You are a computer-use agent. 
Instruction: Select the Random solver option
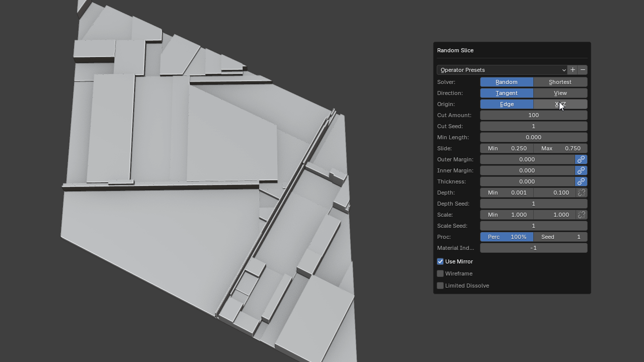[x=506, y=82]
